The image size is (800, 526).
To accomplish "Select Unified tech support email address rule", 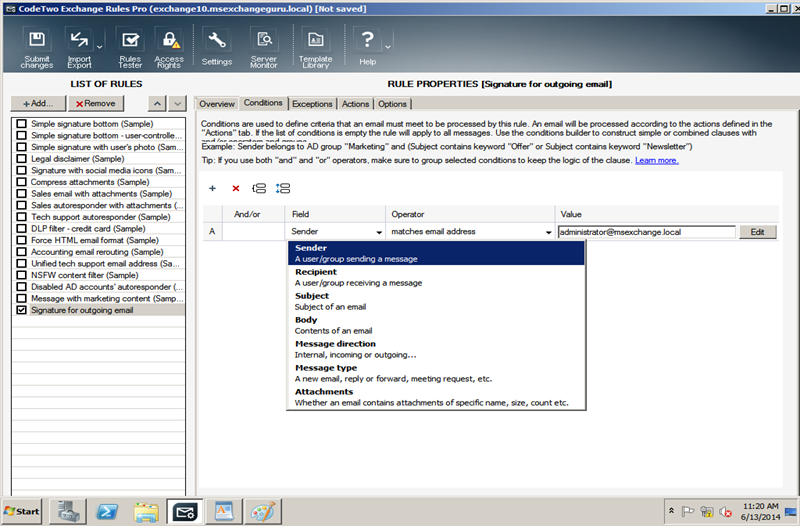I will [x=106, y=263].
